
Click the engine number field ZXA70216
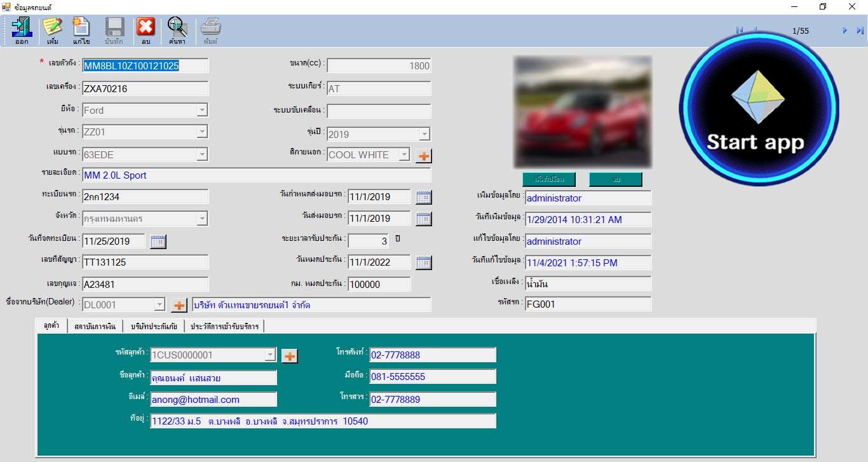point(145,88)
